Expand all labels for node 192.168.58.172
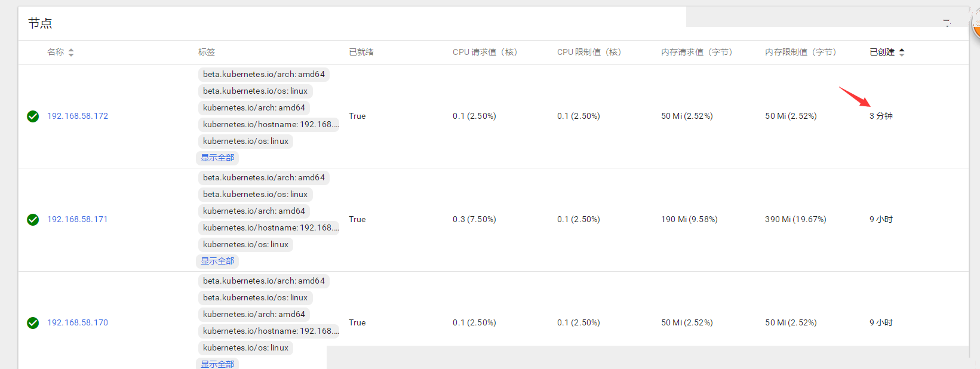This screenshot has height=369, width=980. (217, 158)
